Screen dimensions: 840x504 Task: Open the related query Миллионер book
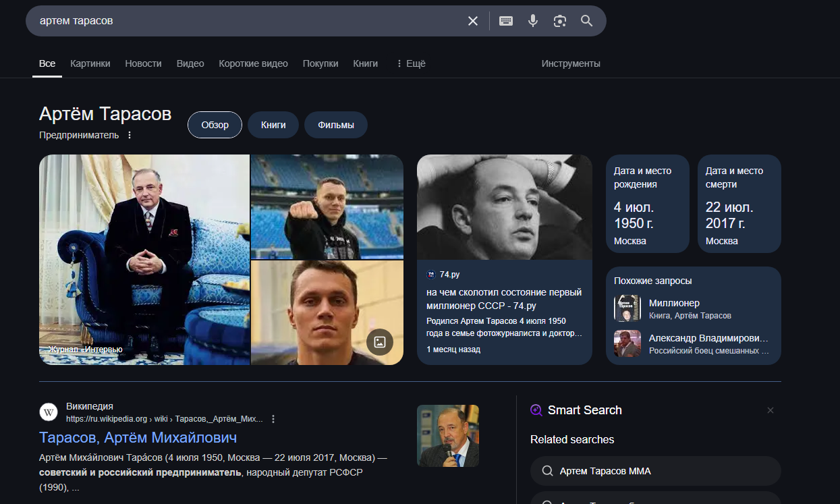(x=694, y=308)
